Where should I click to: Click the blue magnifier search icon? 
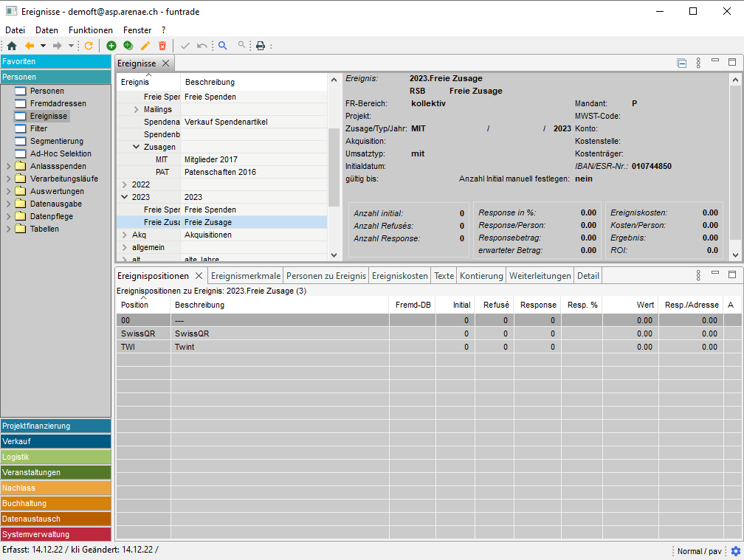[222, 46]
